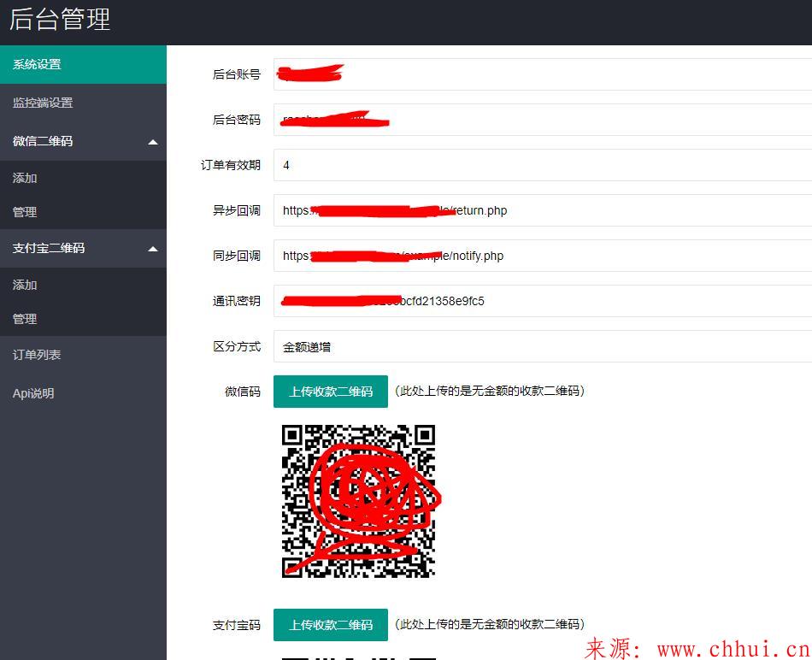The image size is (812, 660).
Task: Go to 监控端设置 in the sidebar
Action: click(x=83, y=103)
